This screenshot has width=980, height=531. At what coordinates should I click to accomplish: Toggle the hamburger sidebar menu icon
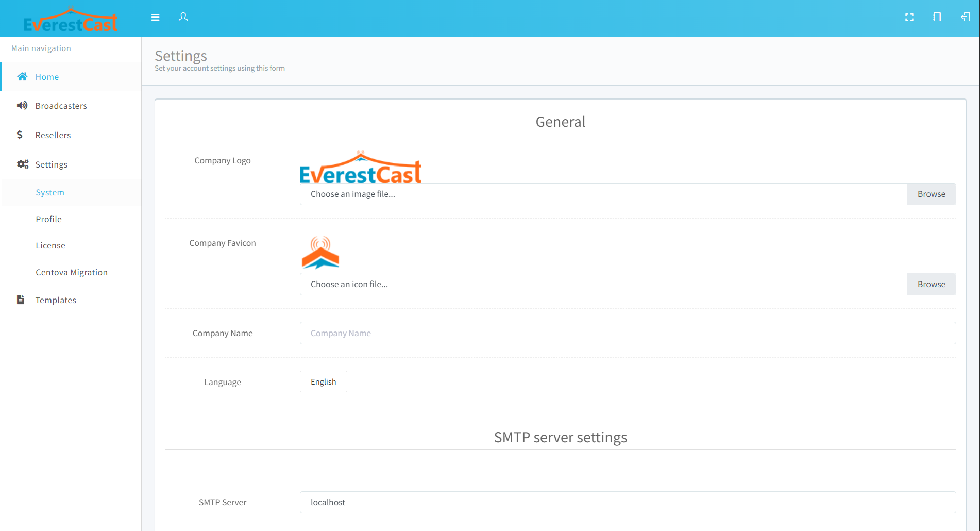[155, 18]
